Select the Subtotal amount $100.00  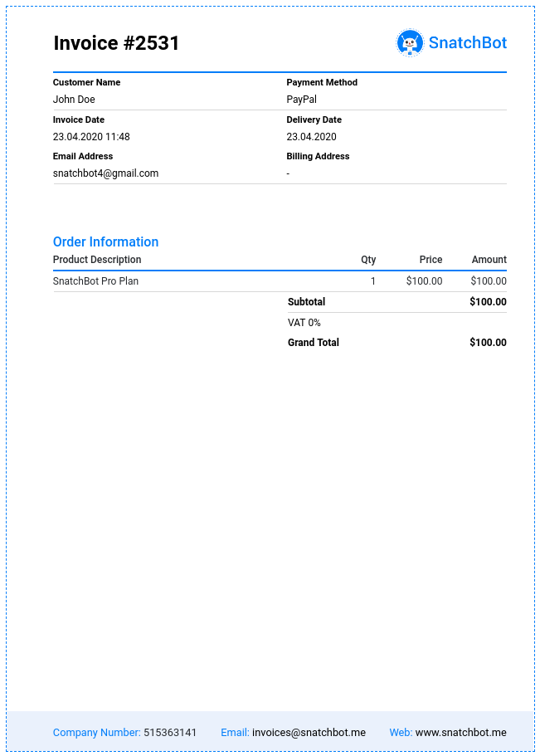pos(488,302)
